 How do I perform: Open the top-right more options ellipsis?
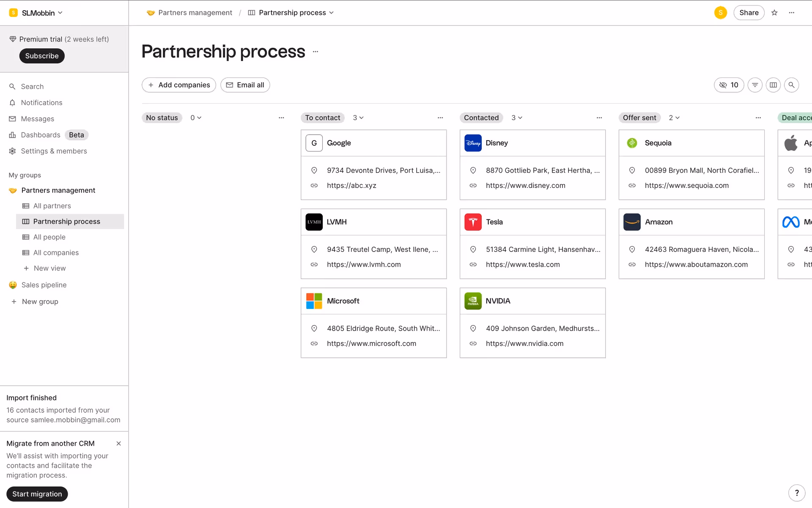coord(792,13)
